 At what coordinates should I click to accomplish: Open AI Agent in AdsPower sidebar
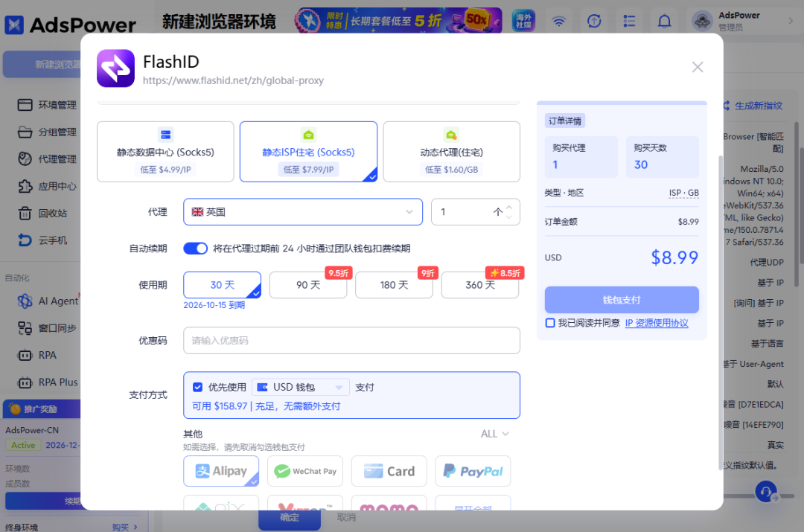tap(48, 301)
